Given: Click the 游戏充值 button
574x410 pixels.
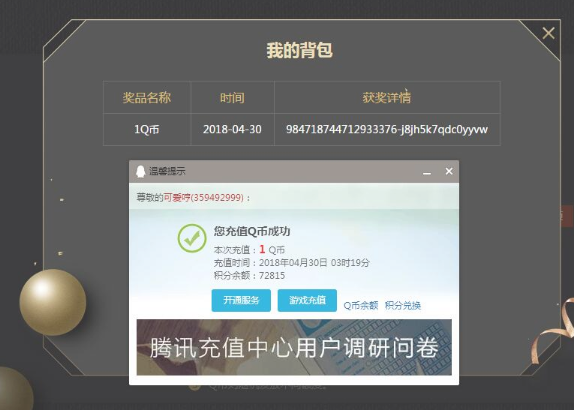Looking at the screenshot, I should pos(307,301).
